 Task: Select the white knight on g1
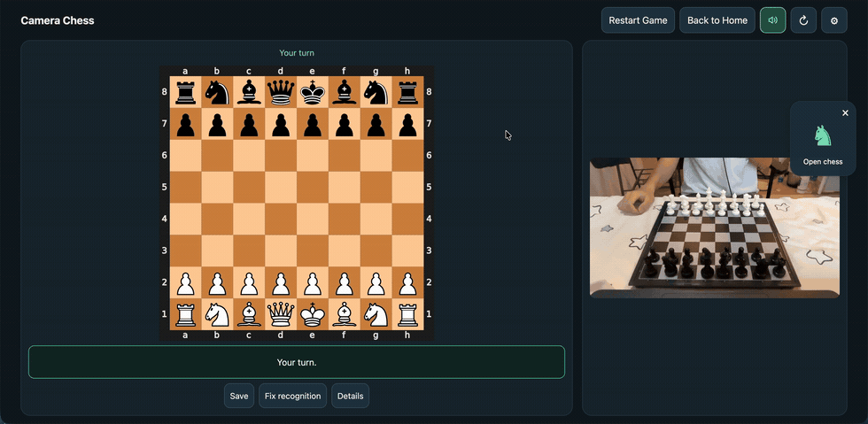(x=376, y=314)
